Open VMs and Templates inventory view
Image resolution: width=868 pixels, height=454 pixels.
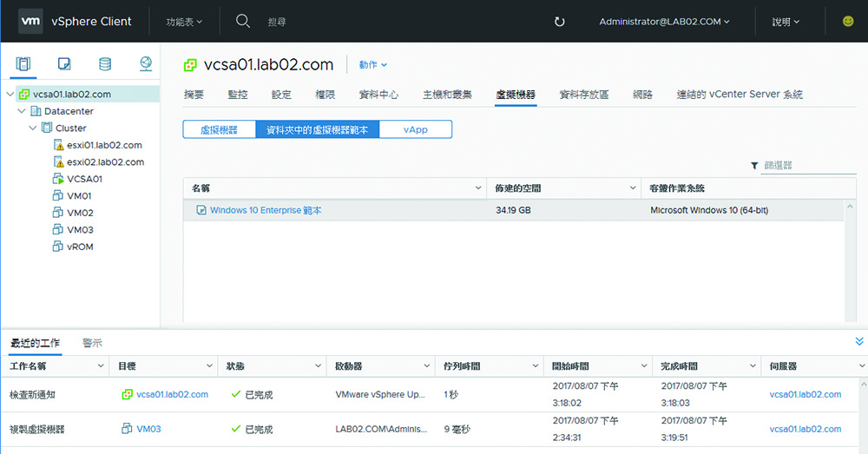64,63
